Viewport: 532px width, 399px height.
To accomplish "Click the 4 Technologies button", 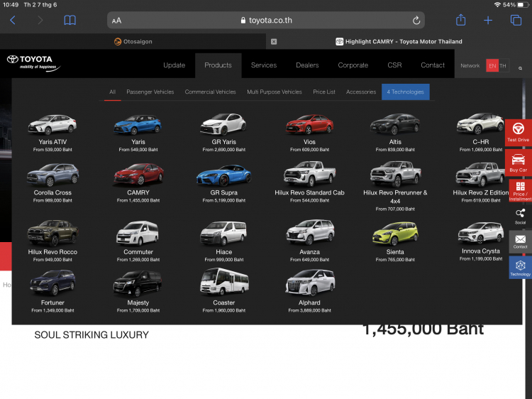I will pos(406,92).
